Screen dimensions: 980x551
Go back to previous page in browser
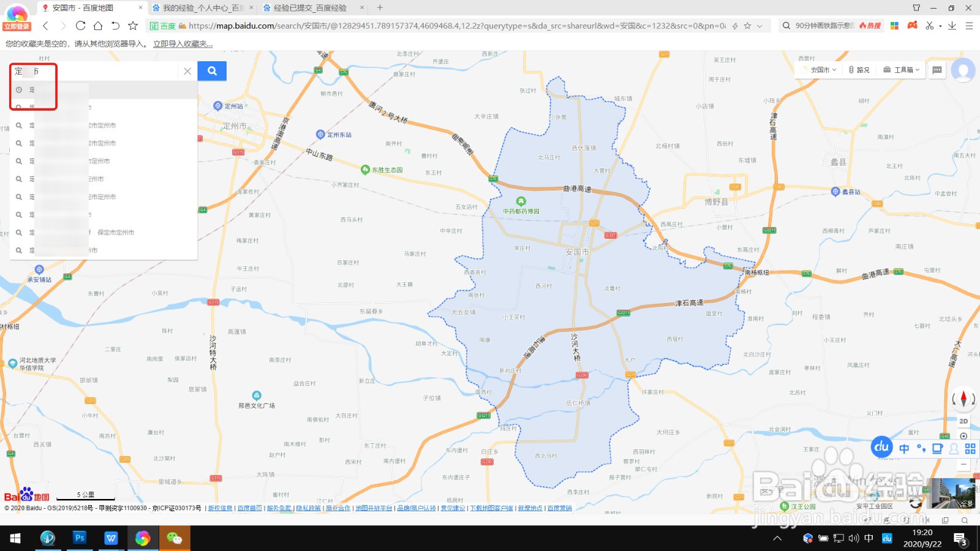45,26
